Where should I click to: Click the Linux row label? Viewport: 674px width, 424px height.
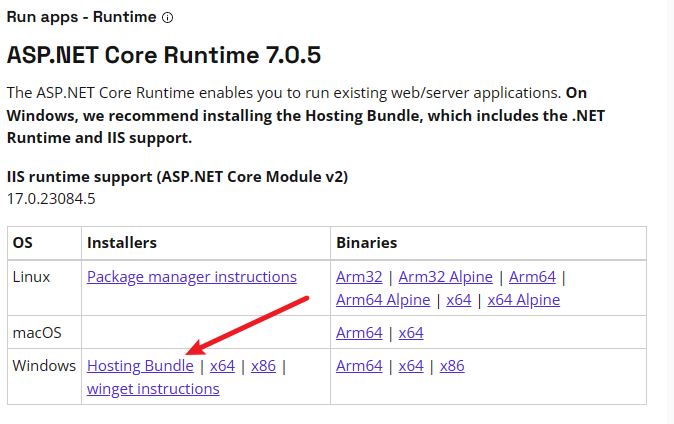click(x=31, y=277)
